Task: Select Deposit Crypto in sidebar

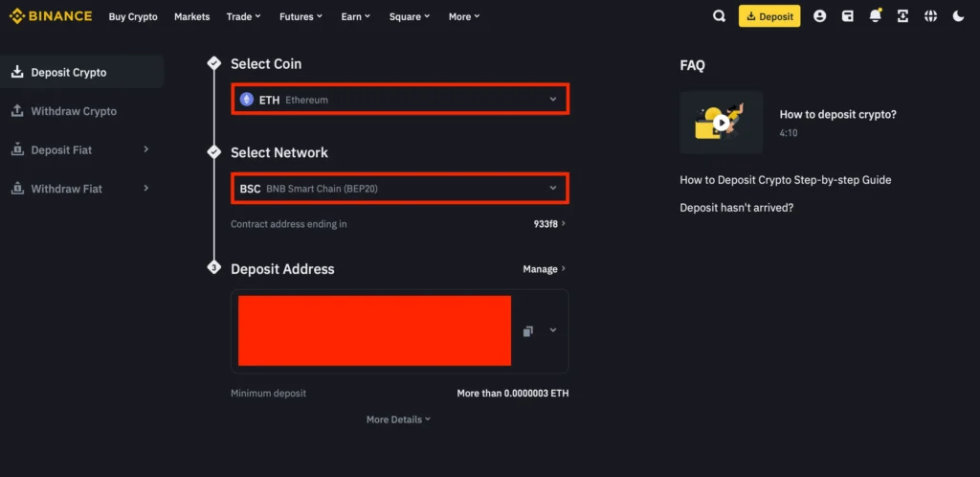Action: tap(81, 72)
